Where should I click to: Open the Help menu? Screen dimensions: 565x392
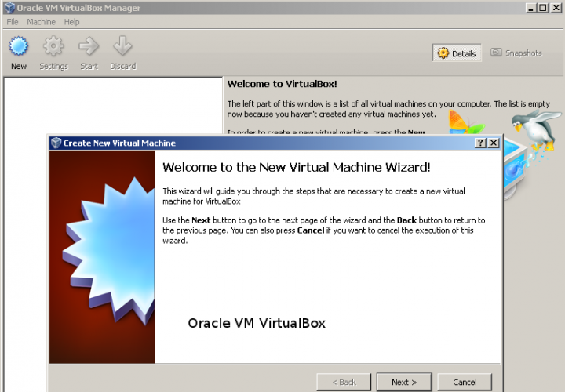pyautogui.click(x=72, y=22)
